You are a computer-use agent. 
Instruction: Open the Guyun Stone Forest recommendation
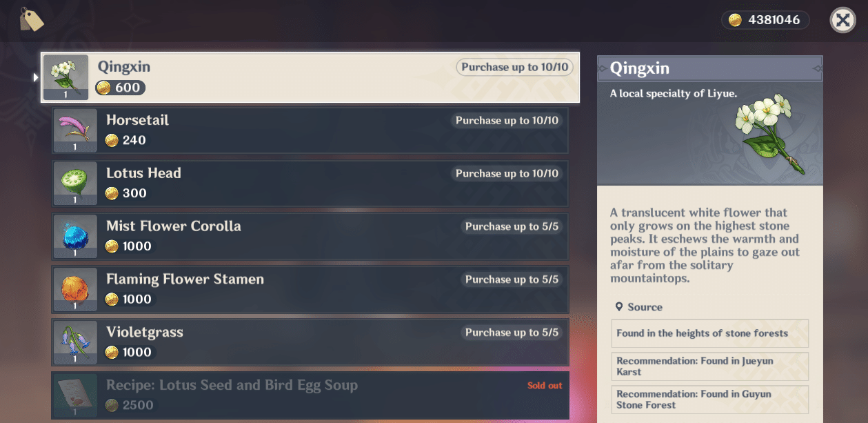point(709,400)
